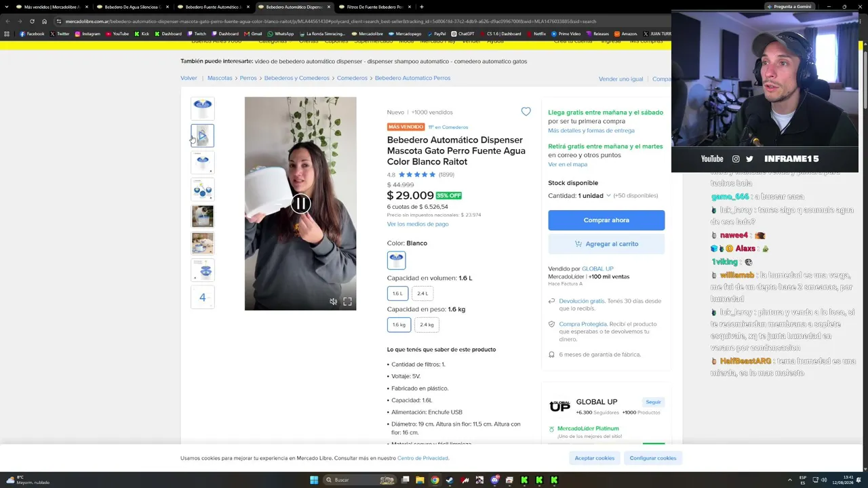Image resolution: width=868 pixels, height=488 pixels.
Task: Open the Windows Start menu
Action: tap(314, 480)
